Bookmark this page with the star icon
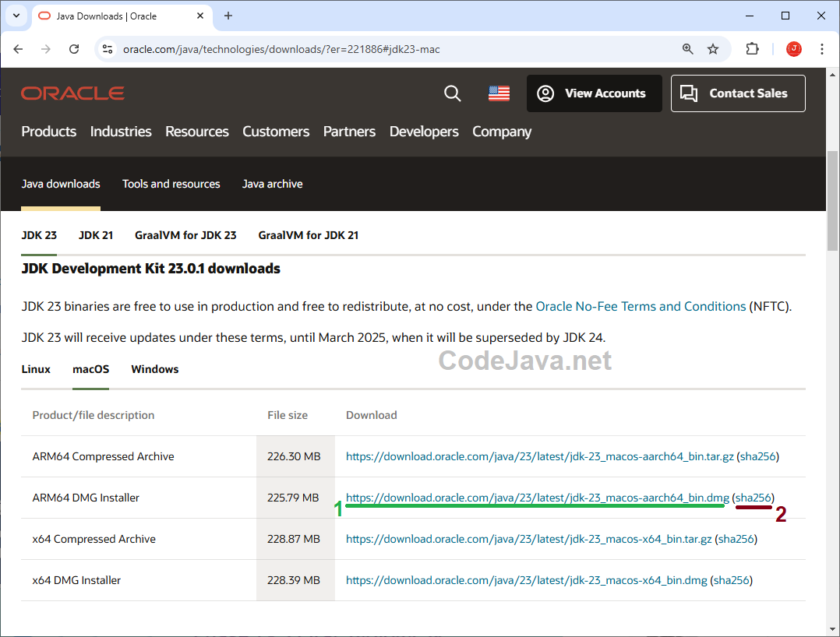Screen dimensions: 840x637 click(x=713, y=49)
